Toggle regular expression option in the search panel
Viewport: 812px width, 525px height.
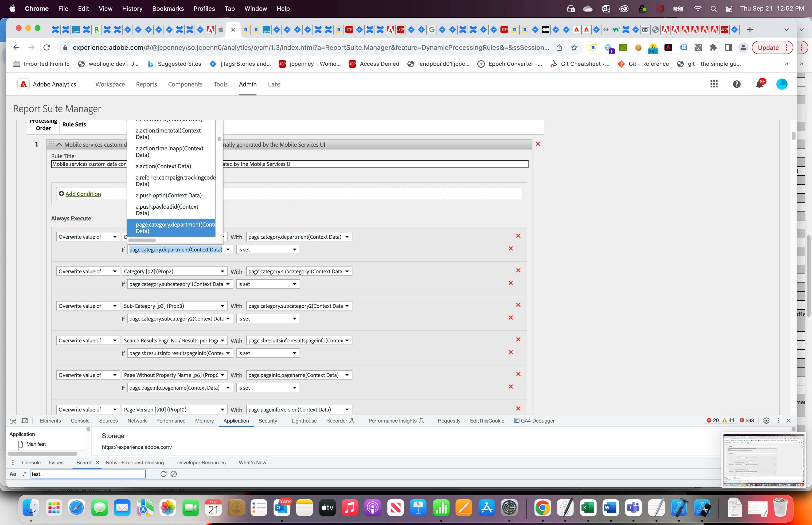[24, 474]
